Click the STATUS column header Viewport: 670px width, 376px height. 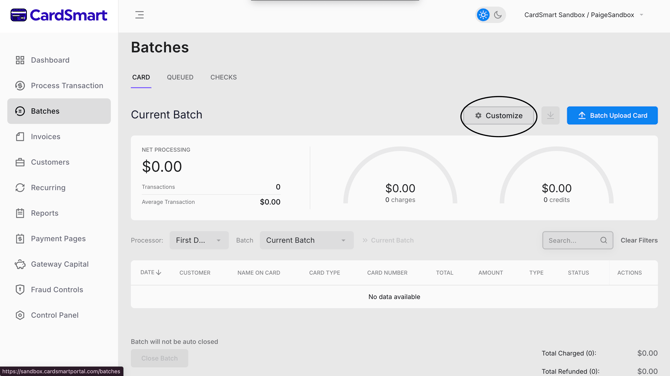point(578,273)
